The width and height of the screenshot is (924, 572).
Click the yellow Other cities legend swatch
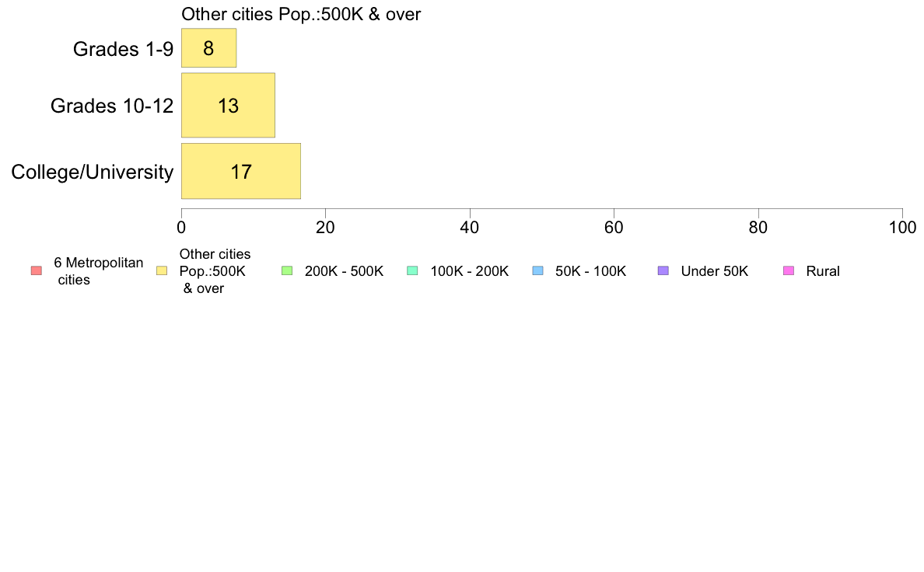click(162, 271)
